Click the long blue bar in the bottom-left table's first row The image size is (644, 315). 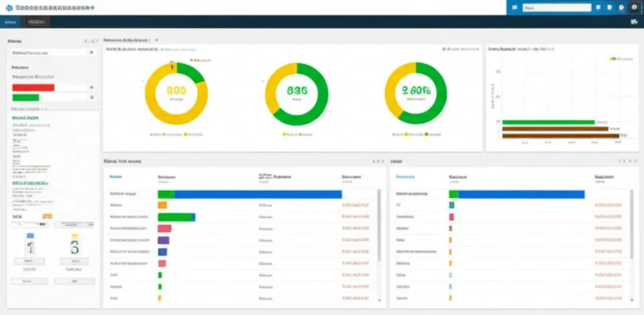point(258,194)
